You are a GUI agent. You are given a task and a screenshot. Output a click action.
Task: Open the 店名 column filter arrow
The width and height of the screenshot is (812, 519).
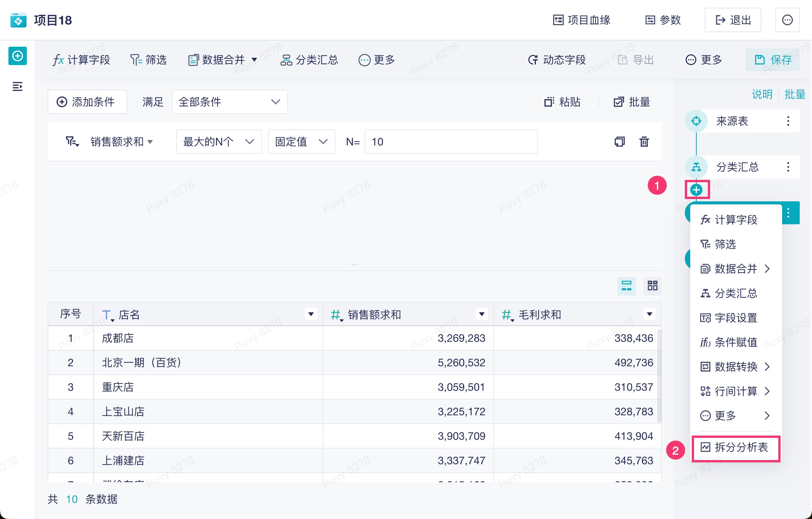coord(311,314)
